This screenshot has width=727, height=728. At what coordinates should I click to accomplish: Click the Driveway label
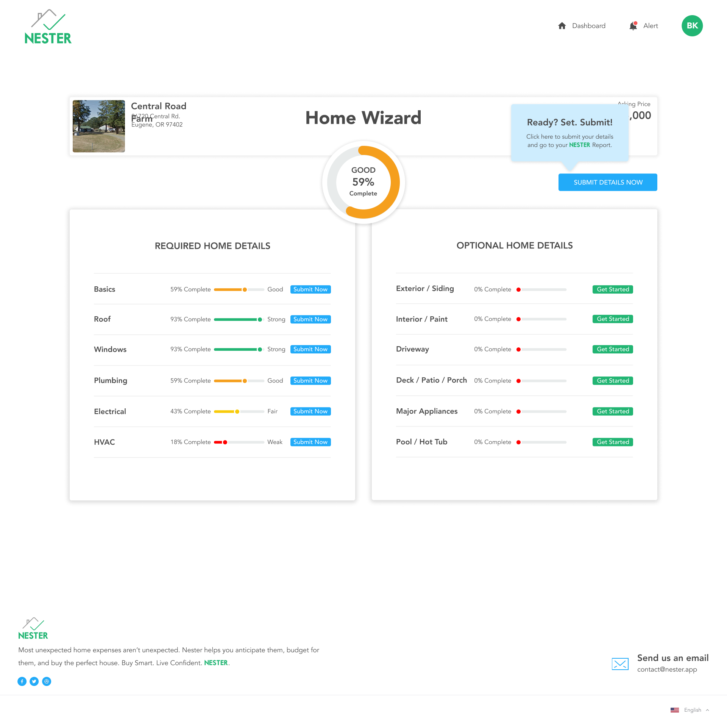(x=412, y=349)
